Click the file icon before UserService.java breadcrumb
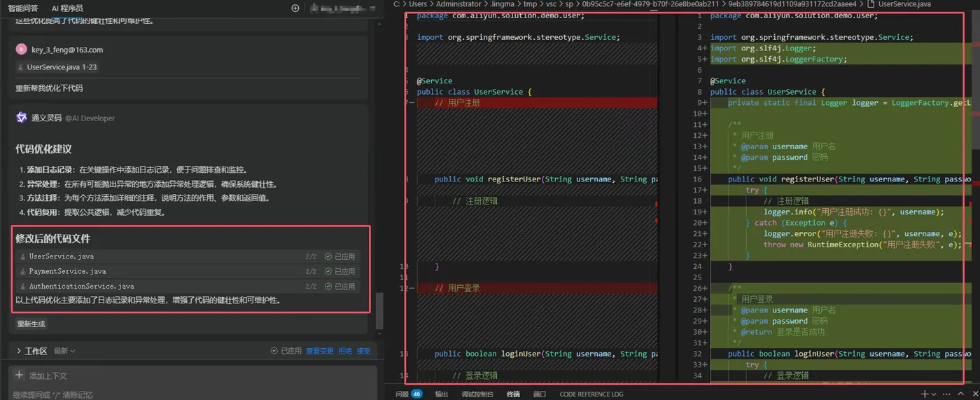This screenshot has width=980, height=400. click(x=871, y=4)
